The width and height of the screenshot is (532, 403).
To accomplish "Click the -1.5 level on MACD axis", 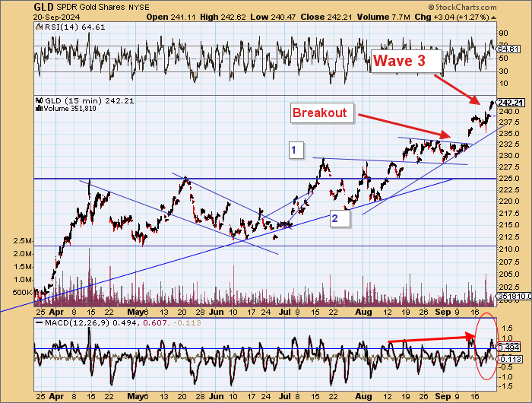I will pos(505,386).
